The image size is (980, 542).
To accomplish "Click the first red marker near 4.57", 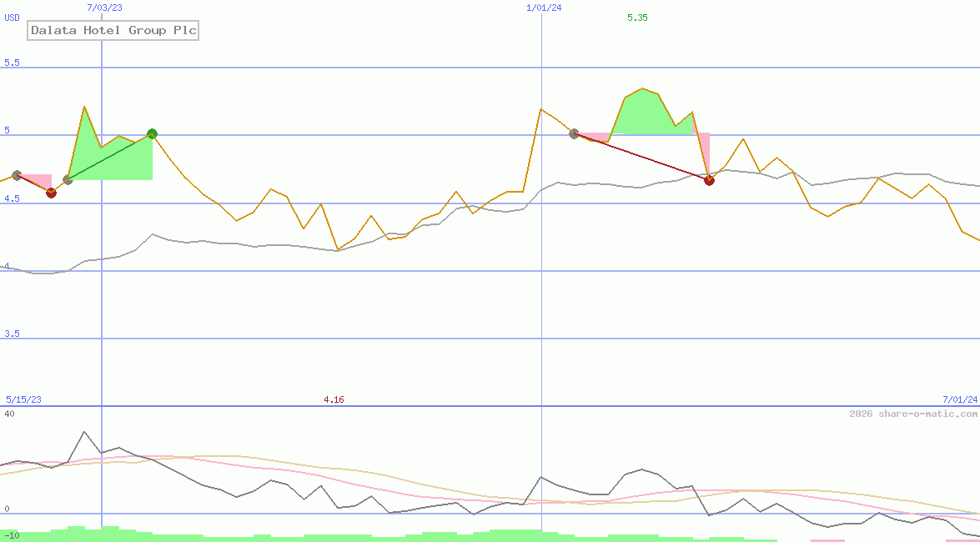I will [x=51, y=193].
